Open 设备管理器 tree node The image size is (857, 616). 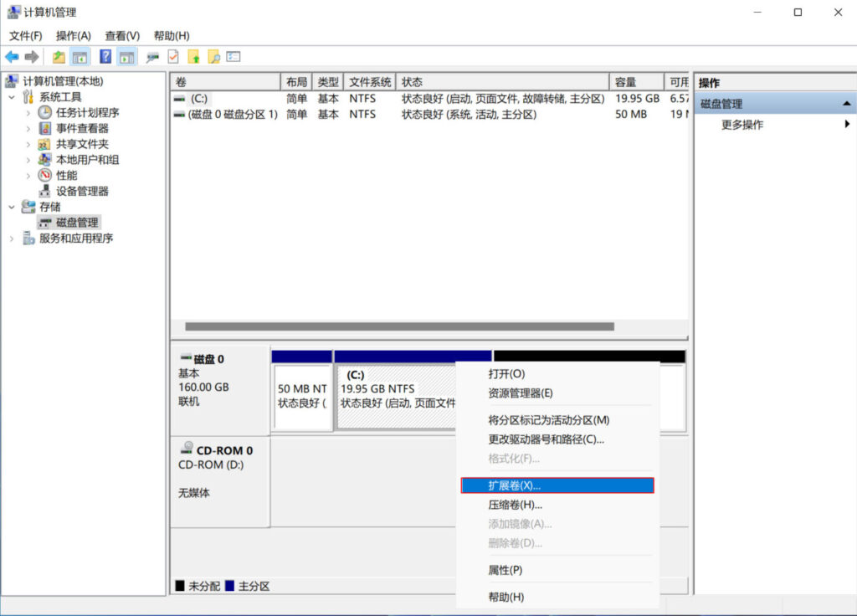pyautogui.click(x=82, y=192)
